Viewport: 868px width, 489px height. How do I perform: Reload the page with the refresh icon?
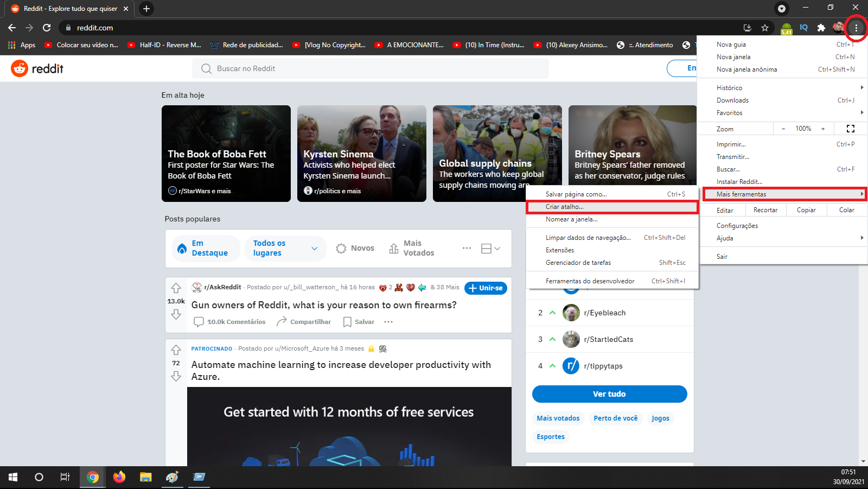(47, 28)
